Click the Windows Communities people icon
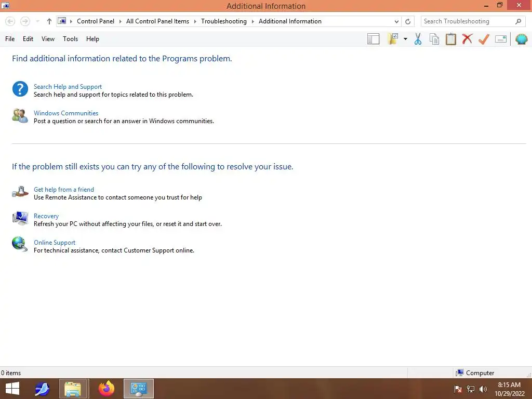Screen dimensions: 532x399 coord(20,116)
